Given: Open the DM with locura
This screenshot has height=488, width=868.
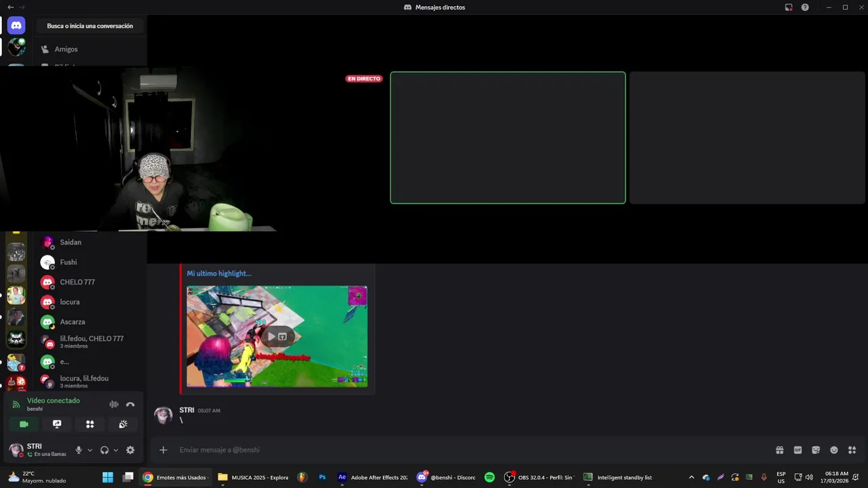Looking at the screenshot, I should tap(91, 302).
